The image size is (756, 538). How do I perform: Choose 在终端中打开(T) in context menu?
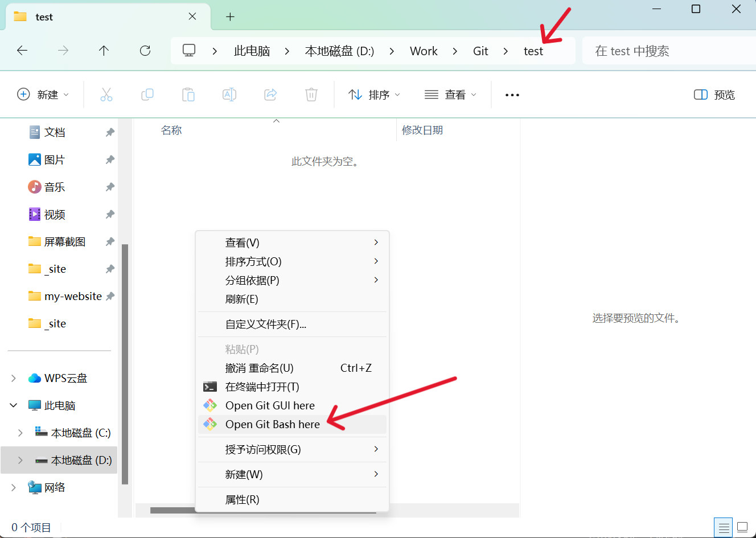(292, 387)
